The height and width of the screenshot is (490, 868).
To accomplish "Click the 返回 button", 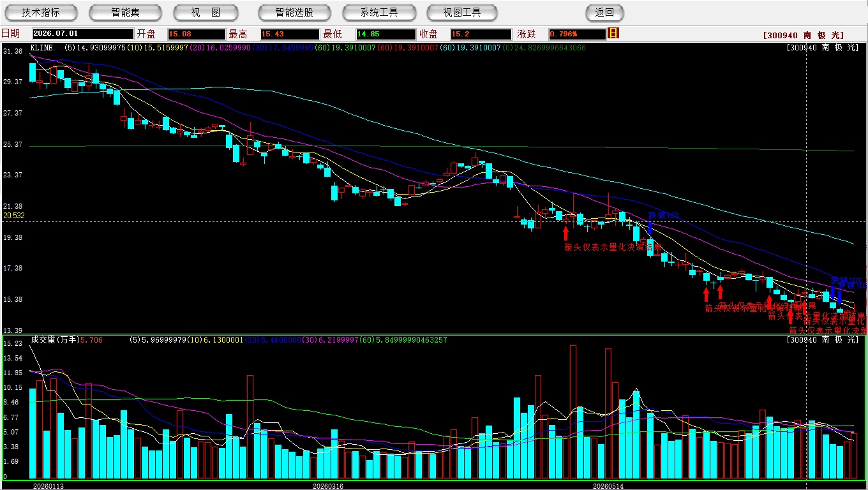I will coord(604,12).
